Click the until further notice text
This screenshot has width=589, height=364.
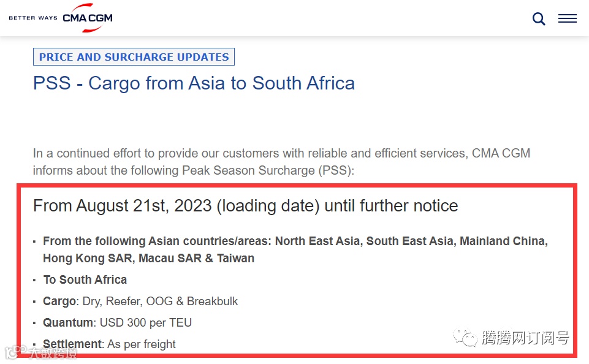[x=391, y=205]
